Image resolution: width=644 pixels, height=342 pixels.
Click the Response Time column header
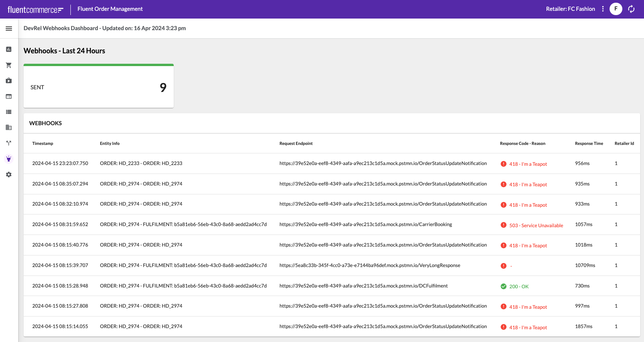[589, 143]
